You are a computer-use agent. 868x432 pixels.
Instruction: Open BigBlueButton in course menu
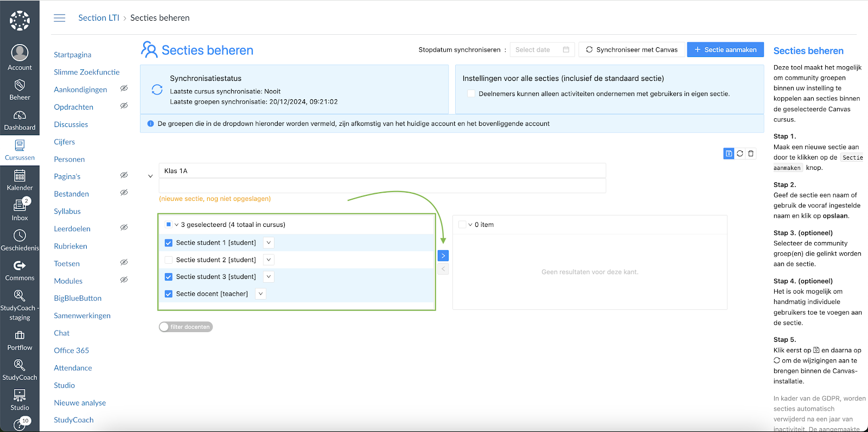[78, 298]
